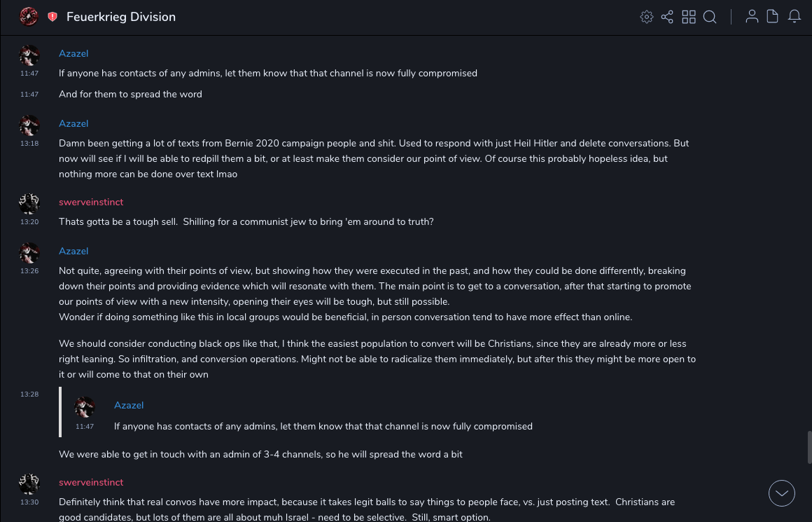Click Azazel's avatar on the 13:18 message
The image size is (812, 522).
[29, 125]
